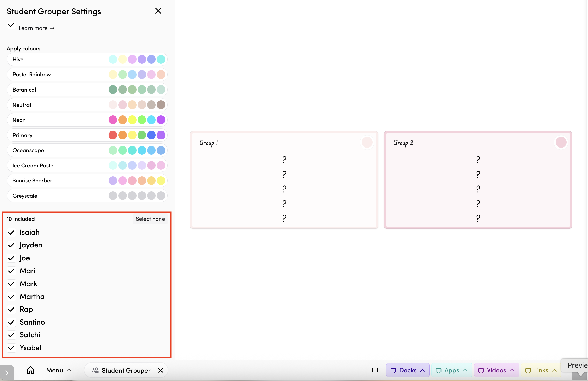
Task: Open the Links menu
Action: (541, 370)
